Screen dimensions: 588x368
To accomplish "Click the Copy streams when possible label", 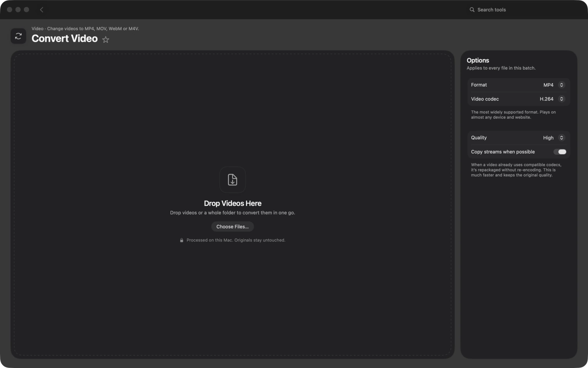I will [503, 152].
